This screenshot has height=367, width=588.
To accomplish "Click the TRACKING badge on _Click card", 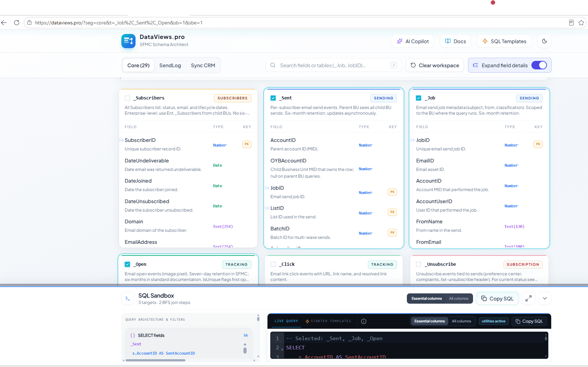I will [382, 264].
